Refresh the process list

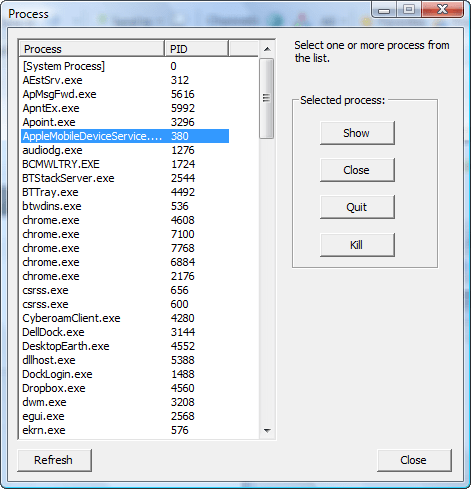54,460
